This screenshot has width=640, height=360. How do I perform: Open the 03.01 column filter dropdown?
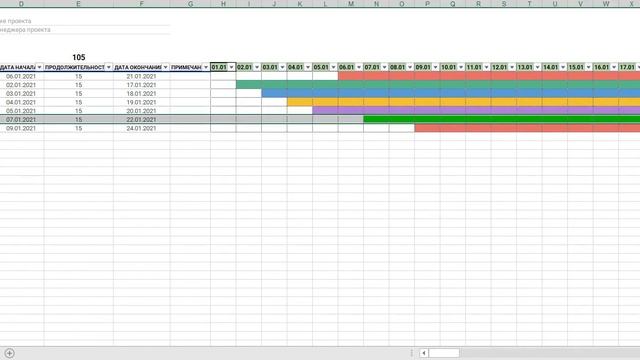282,67
